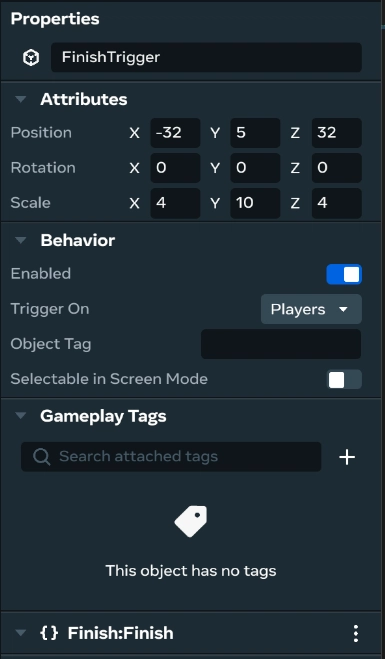Click the search magnifier icon in tags field
The image size is (385, 659).
coord(42,456)
